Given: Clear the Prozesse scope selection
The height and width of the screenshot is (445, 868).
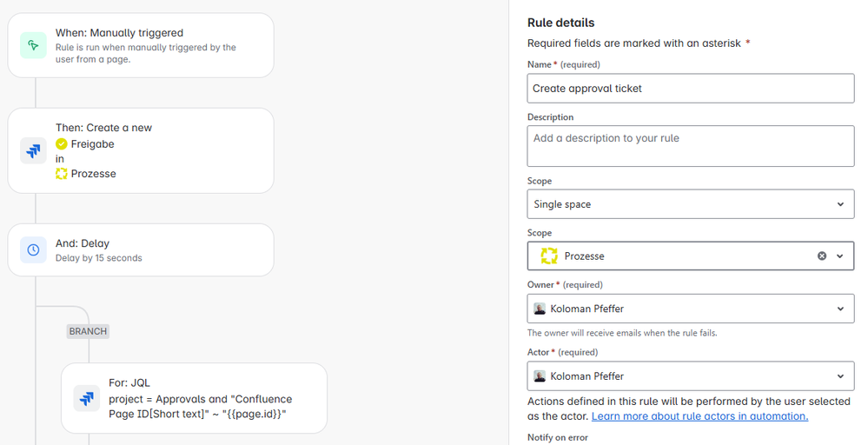Looking at the screenshot, I should click(822, 256).
